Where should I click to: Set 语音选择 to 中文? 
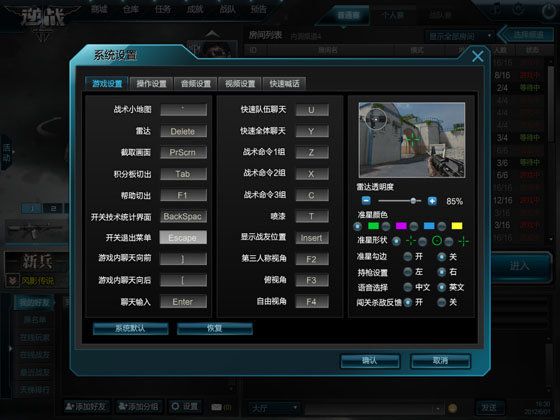point(408,287)
